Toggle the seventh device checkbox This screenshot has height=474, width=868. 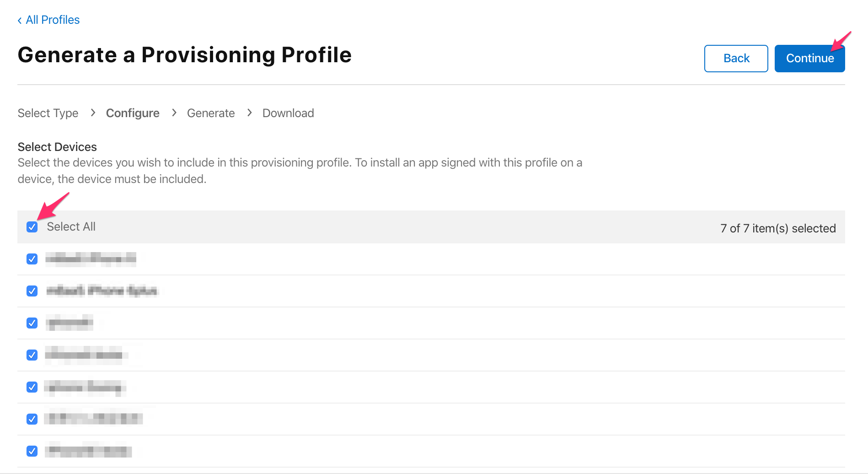pos(32,451)
